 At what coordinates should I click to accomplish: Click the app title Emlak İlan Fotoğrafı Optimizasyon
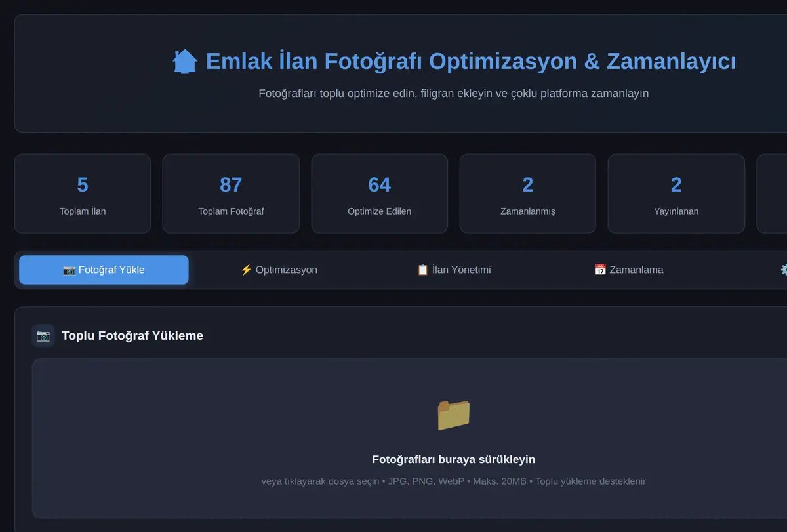(x=454, y=62)
